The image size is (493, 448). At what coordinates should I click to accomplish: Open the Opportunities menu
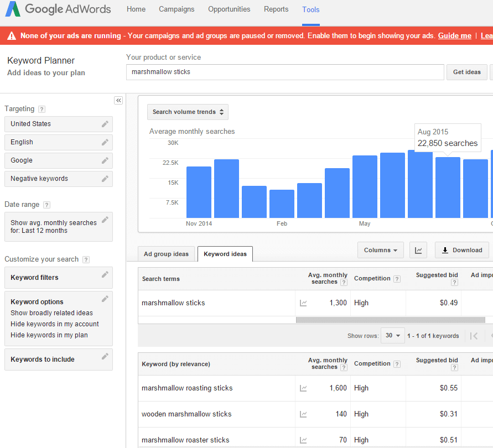[229, 9]
